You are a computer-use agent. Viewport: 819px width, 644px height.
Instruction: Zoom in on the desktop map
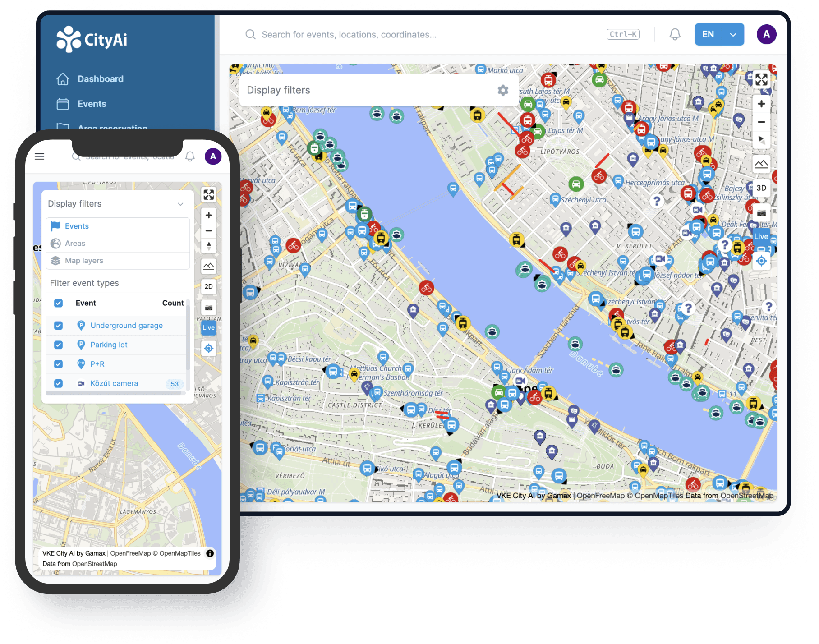(761, 104)
